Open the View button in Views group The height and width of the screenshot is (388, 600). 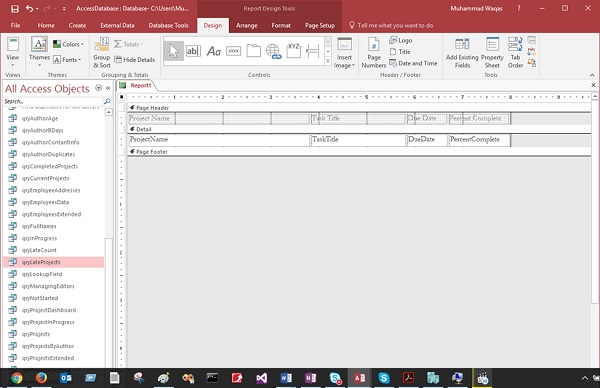[12, 52]
